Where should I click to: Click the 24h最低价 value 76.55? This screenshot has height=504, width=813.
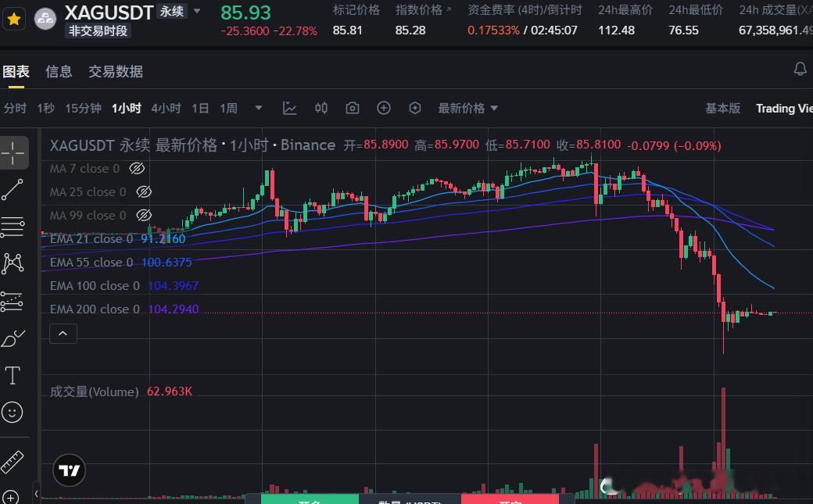683,30
